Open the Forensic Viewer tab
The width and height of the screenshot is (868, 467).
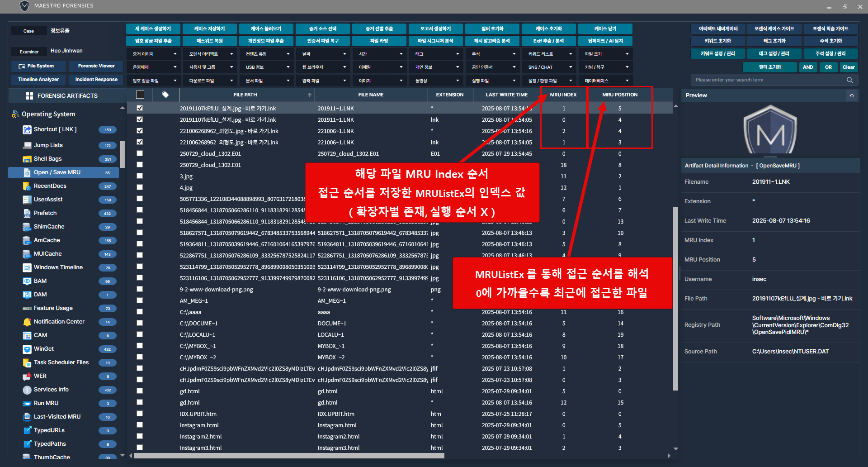pyautogui.click(x=96, y=66)
